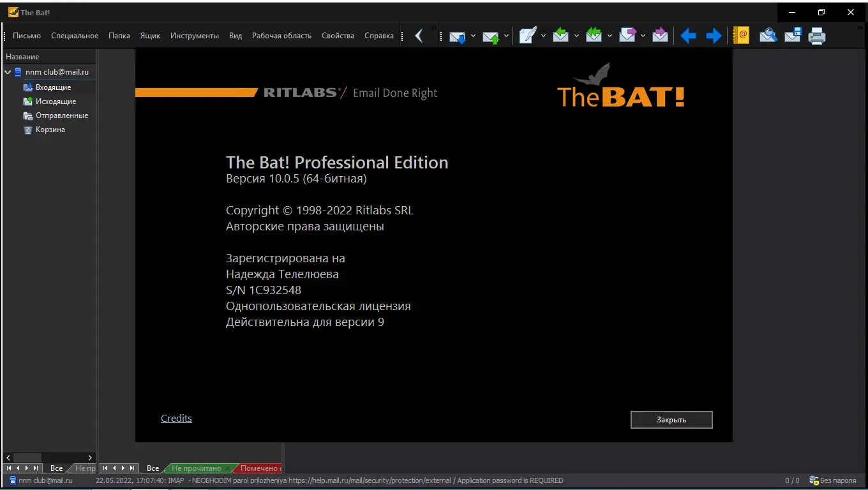Click the folder pane horizontal scrollbar thumb
Viewport: 868px width, 490px height.
click(27, 457)
